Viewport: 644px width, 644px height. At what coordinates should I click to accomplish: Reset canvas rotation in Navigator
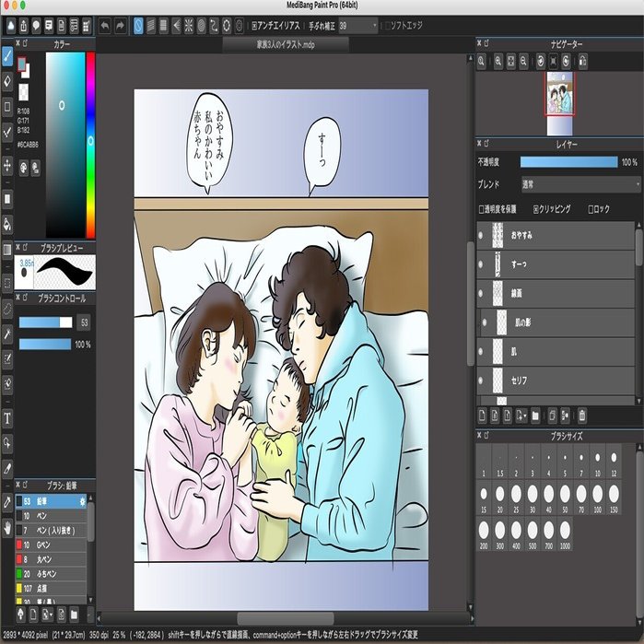[x=553, y=62]
